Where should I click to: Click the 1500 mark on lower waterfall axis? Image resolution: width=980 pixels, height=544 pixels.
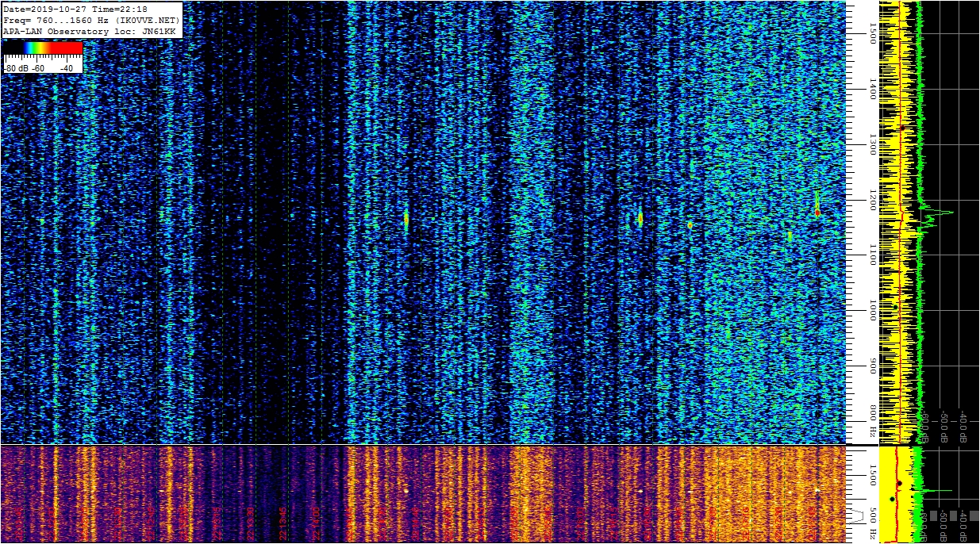tap(873, 475)
